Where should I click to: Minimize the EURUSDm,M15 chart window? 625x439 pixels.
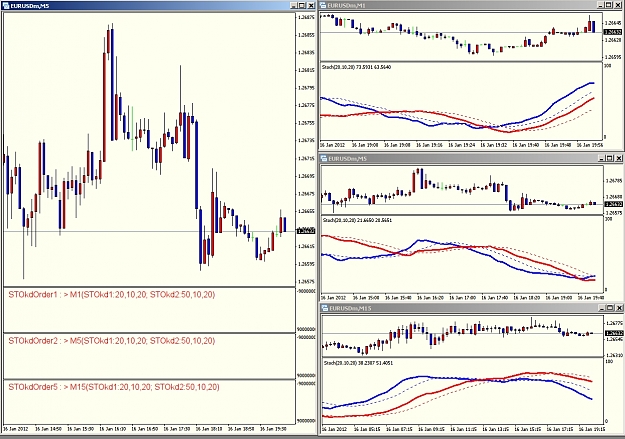(x=603, y=308)
